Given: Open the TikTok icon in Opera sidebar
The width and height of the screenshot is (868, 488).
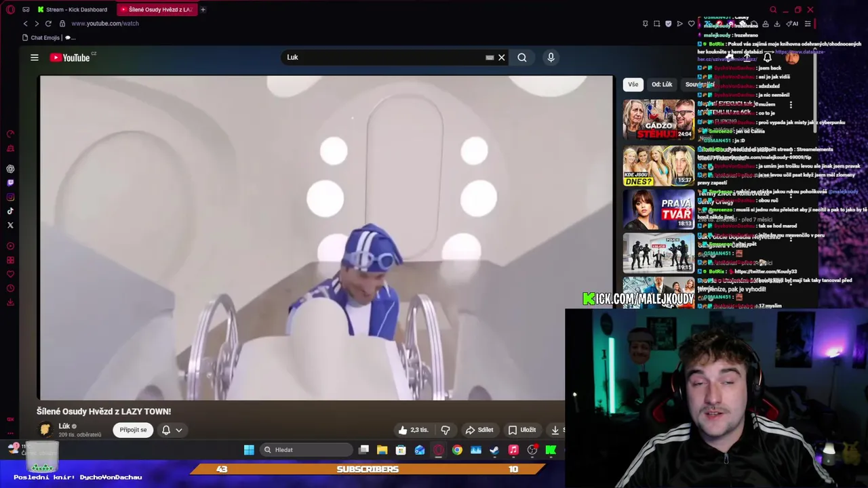Looking at the screenshot, I should (x=10, y=211).
